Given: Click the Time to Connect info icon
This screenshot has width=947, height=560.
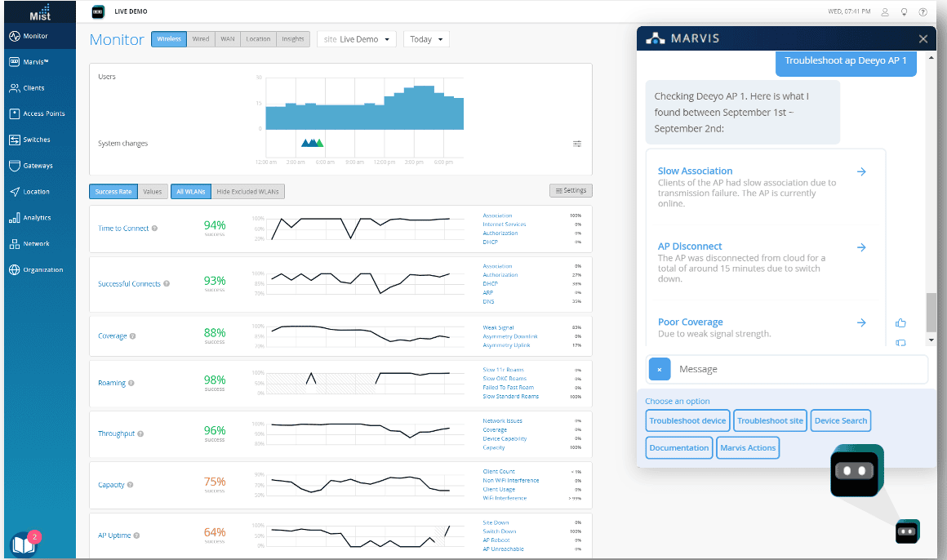Looking at the screenshot, I should point(154,229).
